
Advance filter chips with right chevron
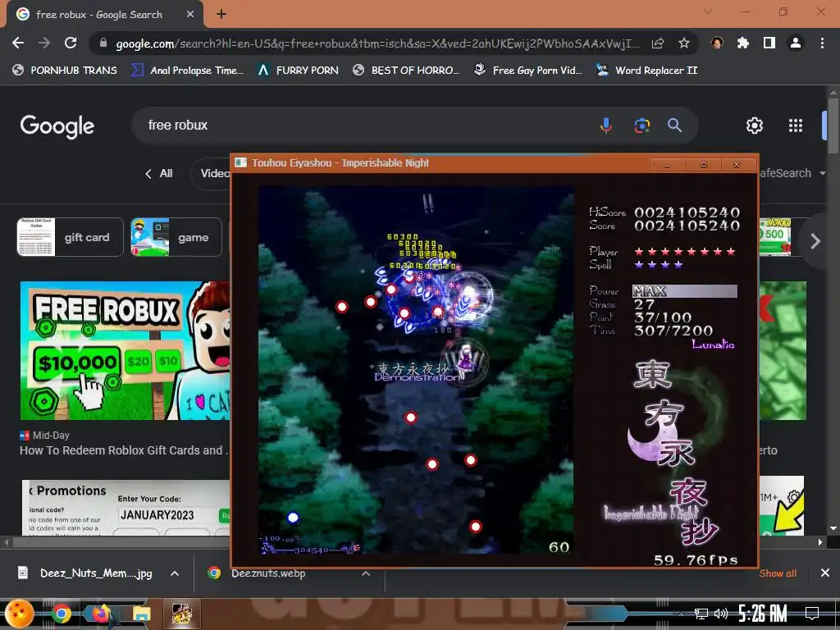(x=815, y=241)
